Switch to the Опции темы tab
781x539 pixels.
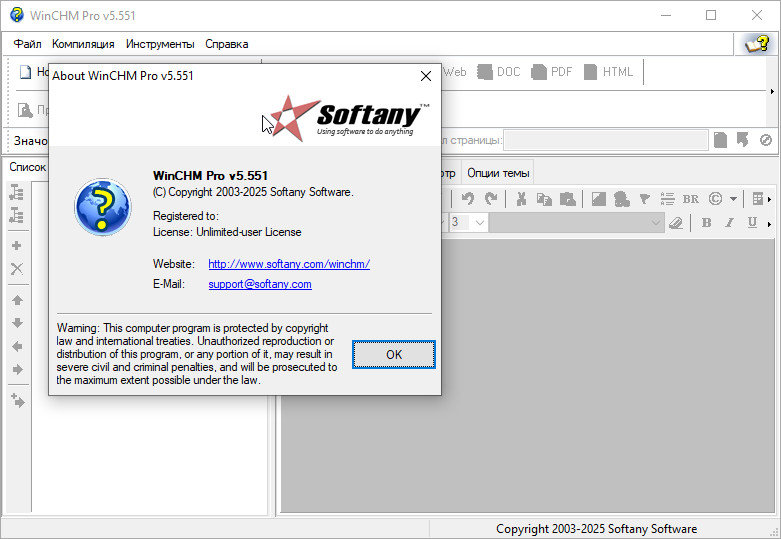[498, 172]
